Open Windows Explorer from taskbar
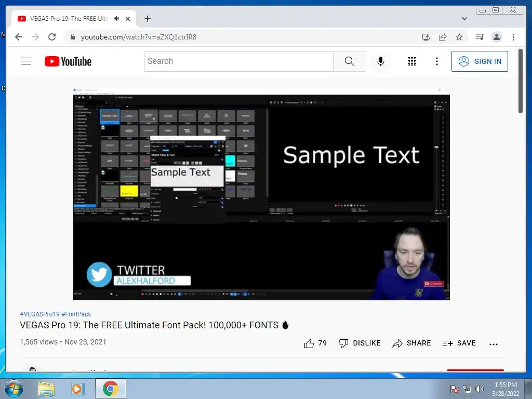This screenshot has width=532, height=399. point(46,389)
